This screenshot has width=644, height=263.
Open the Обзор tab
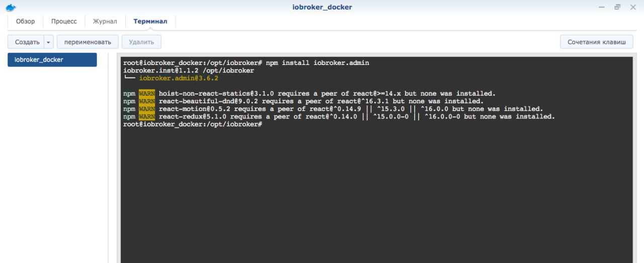25,21
